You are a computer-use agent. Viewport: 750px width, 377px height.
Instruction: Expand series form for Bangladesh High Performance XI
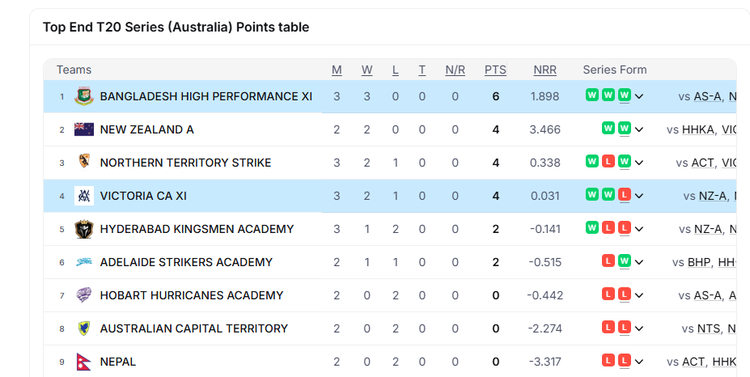click(x=639, y=97)
